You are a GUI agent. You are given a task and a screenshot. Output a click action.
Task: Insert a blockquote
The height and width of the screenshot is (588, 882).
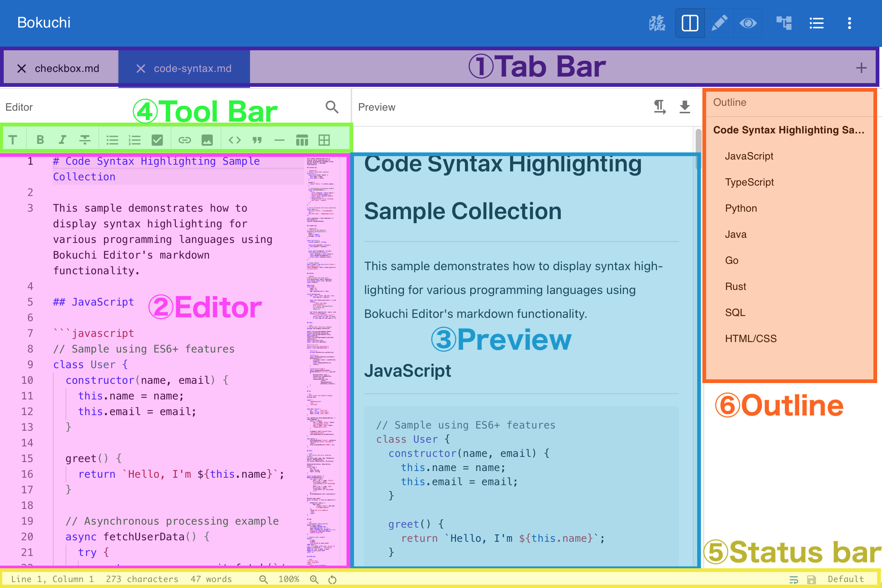click(x=257, y=140)
